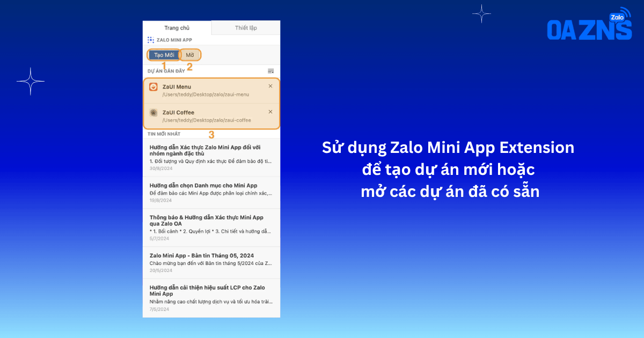Remove ZaUI Coffee from recent projects
644x338 pixels.
pyautogui.click(x=270, y=112)
